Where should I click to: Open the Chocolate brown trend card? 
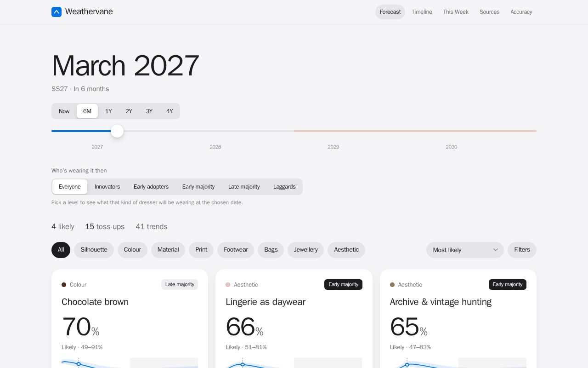[x=130, y=318]
